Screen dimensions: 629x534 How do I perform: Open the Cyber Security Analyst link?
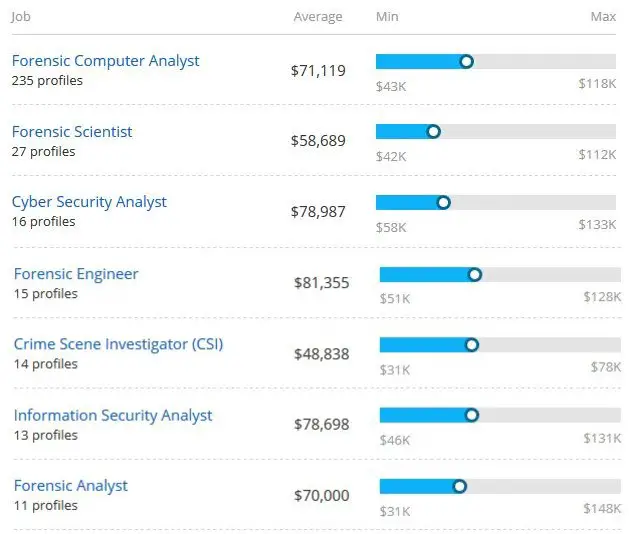(x=89, y=202)
